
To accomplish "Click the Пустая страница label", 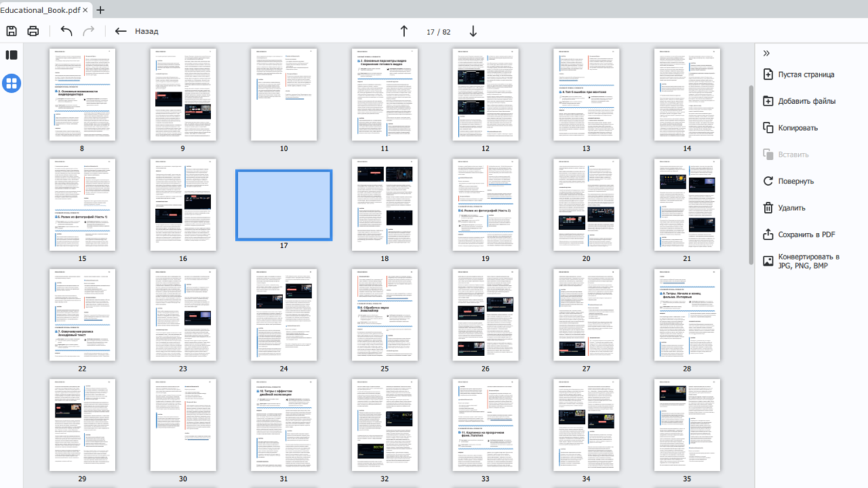I will (x=806, y=75).
